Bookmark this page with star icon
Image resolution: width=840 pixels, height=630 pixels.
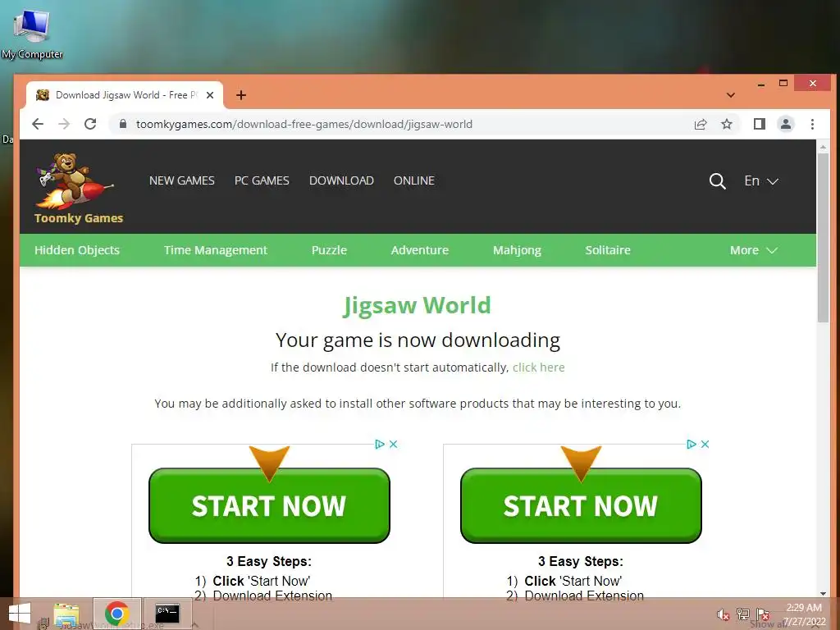tap(727, 125)
